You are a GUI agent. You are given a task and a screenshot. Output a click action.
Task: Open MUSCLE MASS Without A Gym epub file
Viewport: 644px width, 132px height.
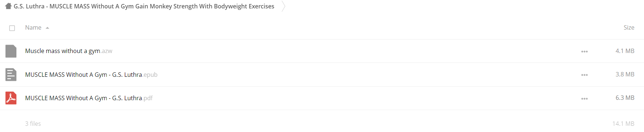coord(91,75)
